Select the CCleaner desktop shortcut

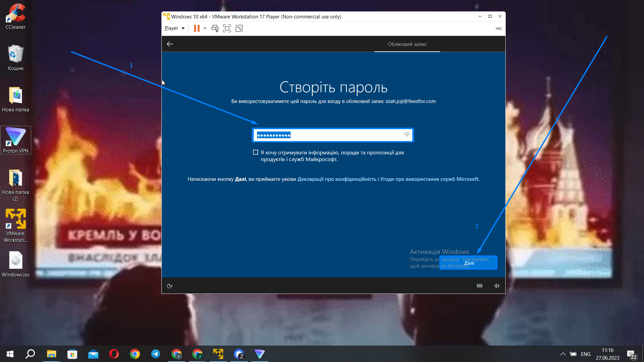tap(15, 17)
